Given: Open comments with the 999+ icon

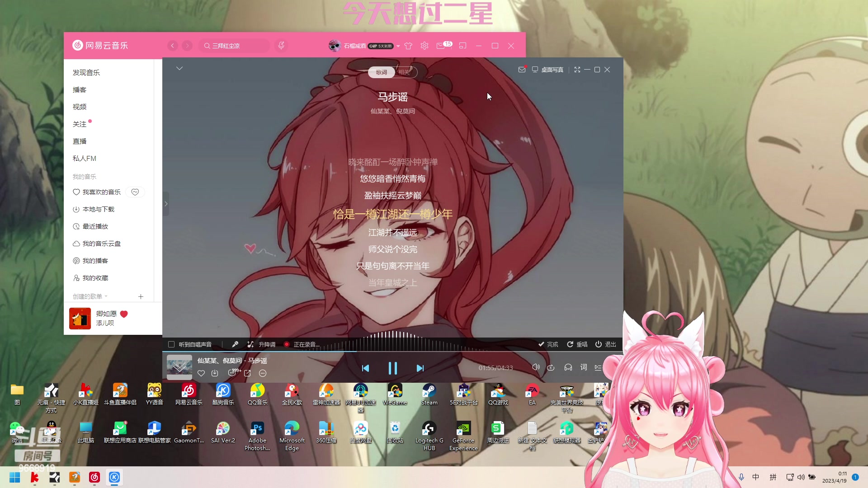Looking at the screenshot, I should [x=233, y=373].
